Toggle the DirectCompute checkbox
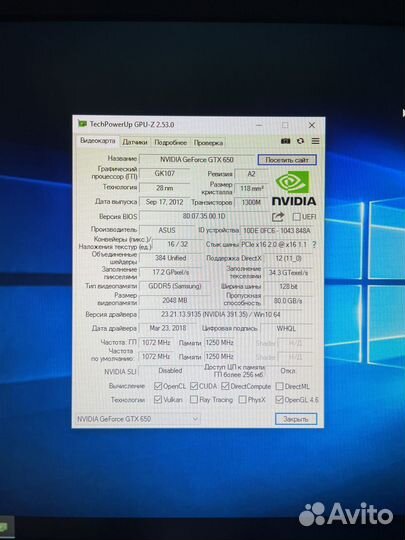 (x=225, y=386)
